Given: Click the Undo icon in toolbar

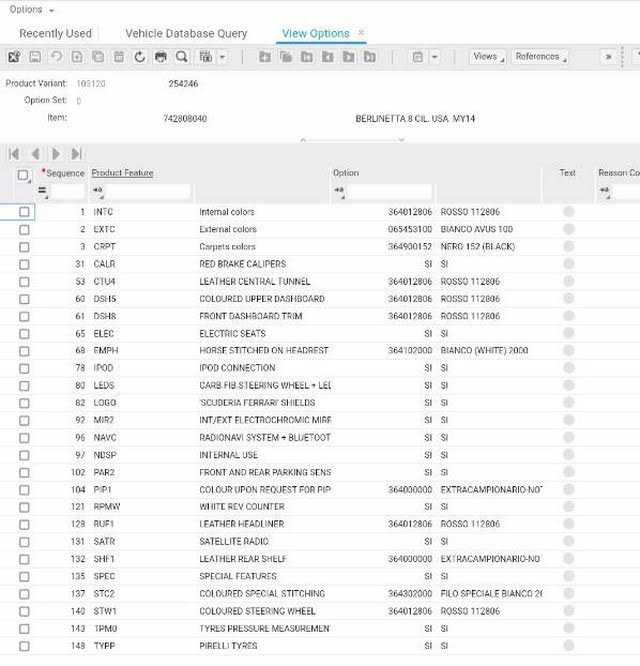Looking at the screenshot, I should (56, 57).
